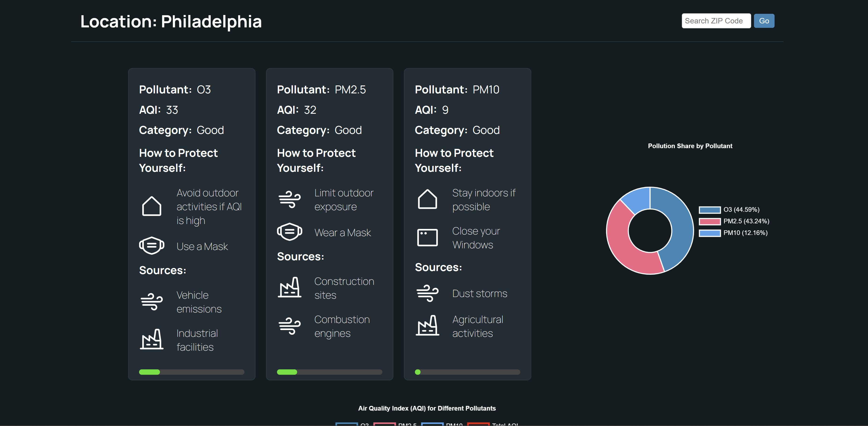
Task: Click the factory icon beside Industrial facilities
Action: point(152,339)
